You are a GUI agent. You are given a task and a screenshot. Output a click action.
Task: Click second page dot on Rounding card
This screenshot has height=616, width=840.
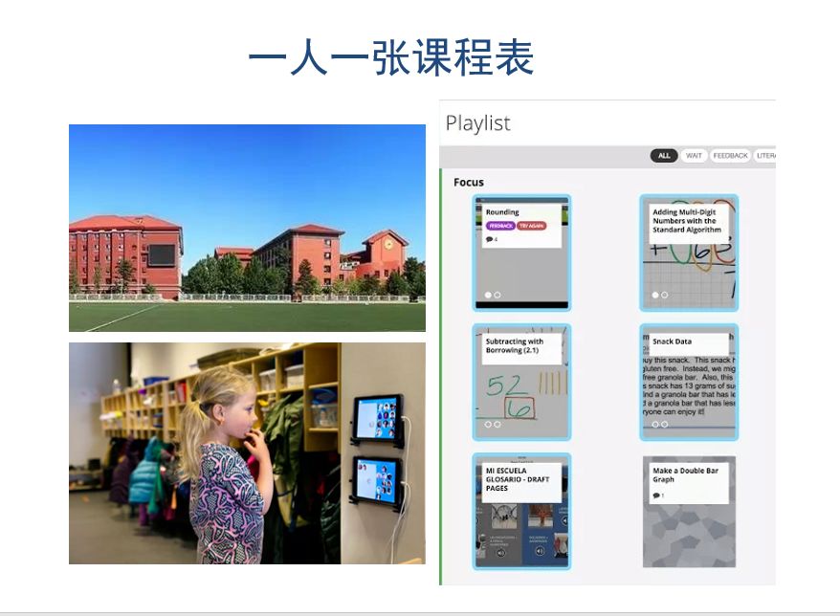click(x=497, y=295)
